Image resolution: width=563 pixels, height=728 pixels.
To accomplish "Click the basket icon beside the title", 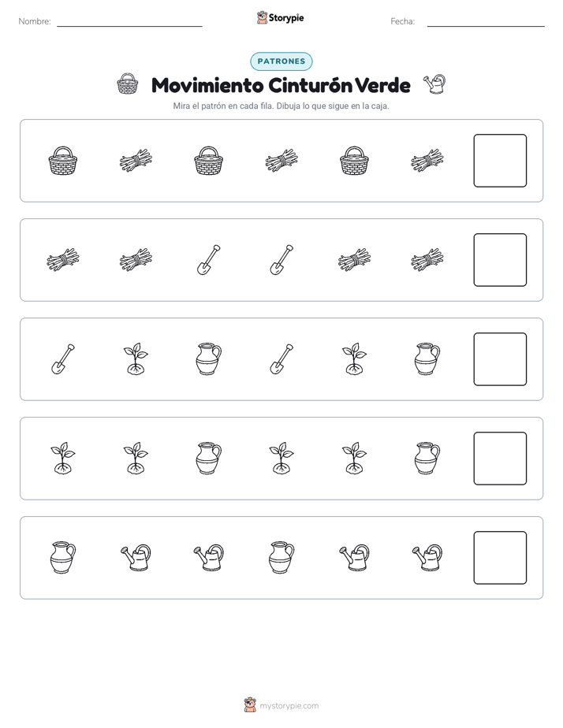I will tap(127, 84).
